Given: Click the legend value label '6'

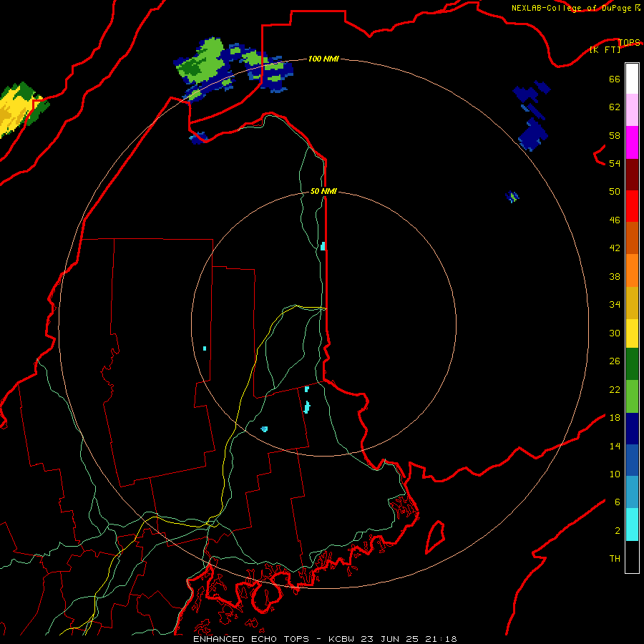Looking at the screenshot, I should coord(617,502).
